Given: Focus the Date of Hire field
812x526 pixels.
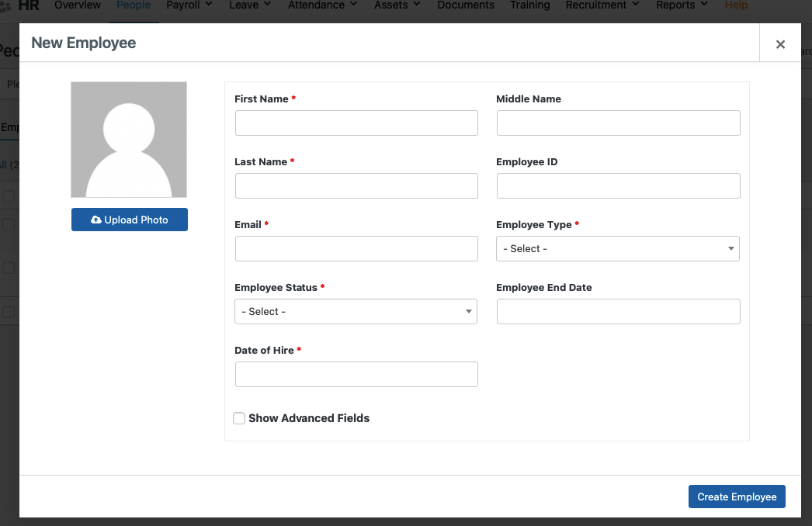Looking at the screenshot, I should pos(356,374).
